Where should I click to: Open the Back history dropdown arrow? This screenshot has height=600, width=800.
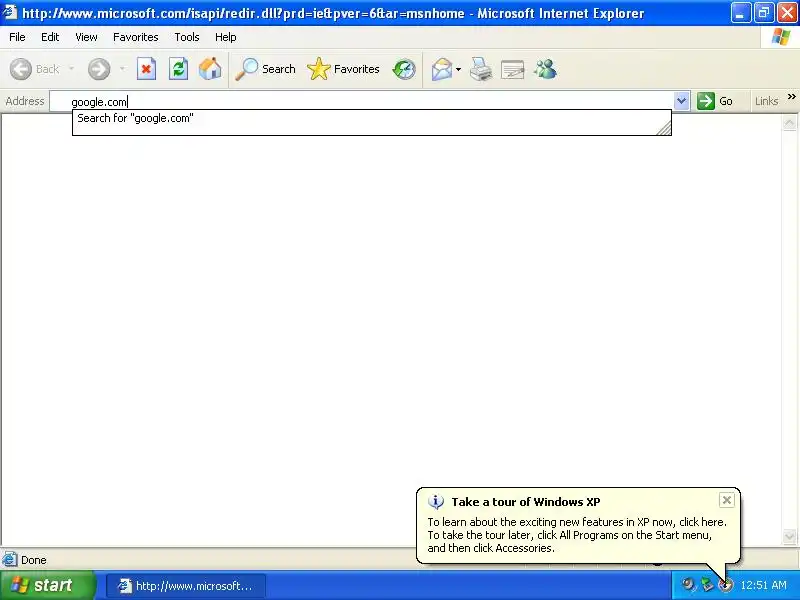pos(71,69)
